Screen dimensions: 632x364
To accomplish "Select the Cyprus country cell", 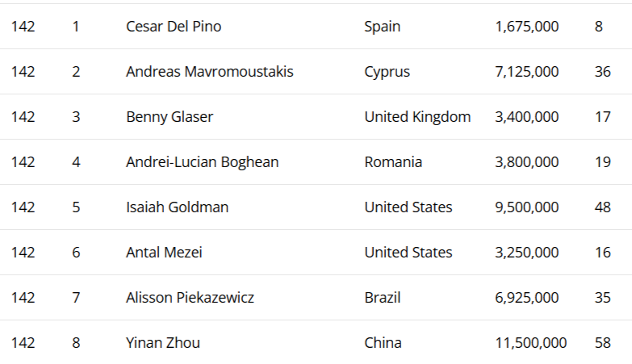I will click(387, 72).
